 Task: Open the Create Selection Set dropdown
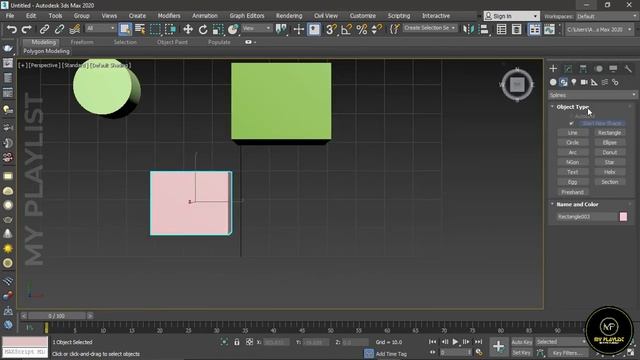click(x=430, y=28)
